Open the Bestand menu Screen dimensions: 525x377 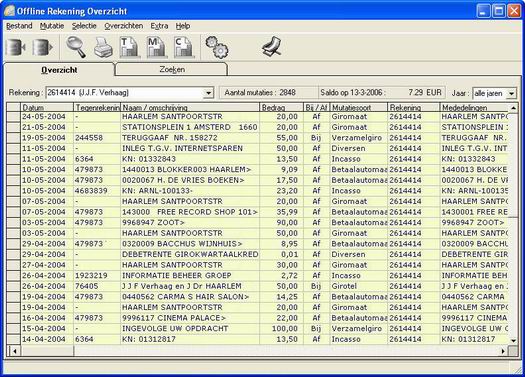tap(19, 26)
